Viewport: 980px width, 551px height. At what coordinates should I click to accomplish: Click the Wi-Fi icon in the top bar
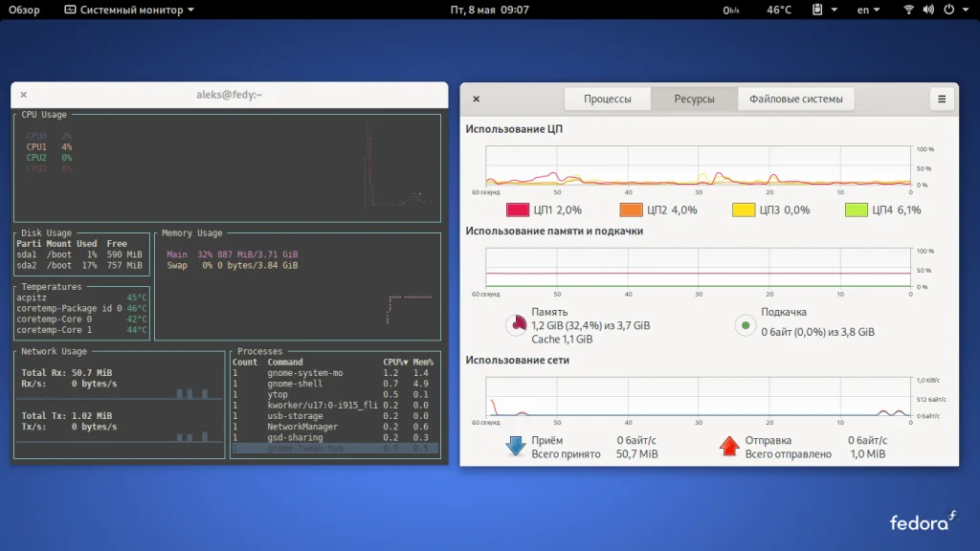908,10
